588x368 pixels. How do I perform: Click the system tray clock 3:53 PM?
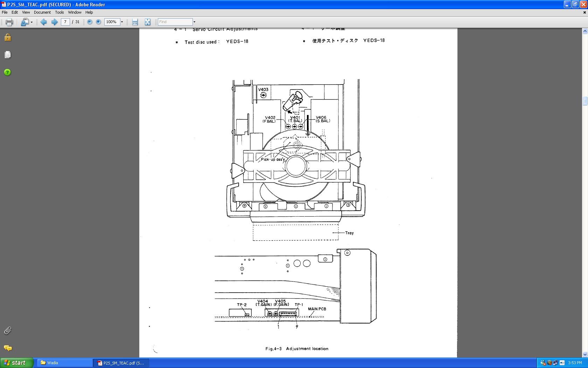tap(575, 363)
